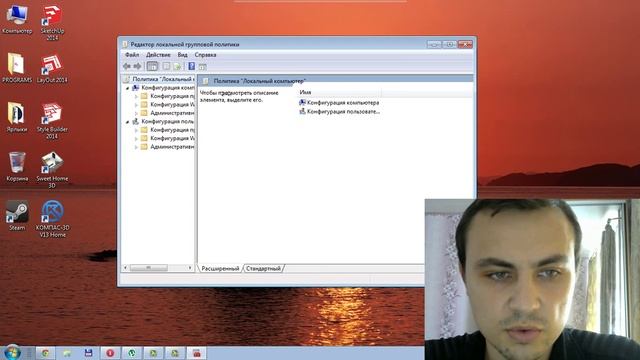
Task: Click the tree pane scrollbar right arrow
Action: pyautogui.click(x=190, y=268)
